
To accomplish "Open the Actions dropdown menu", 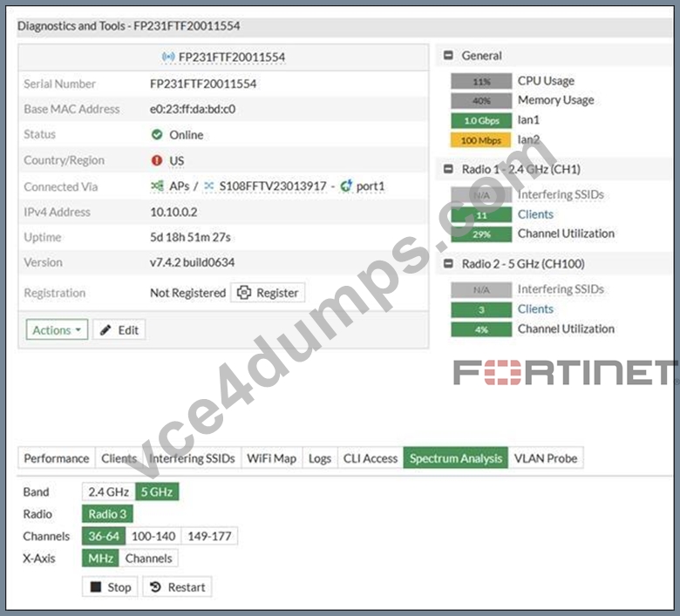I will (x=57, y=330).
